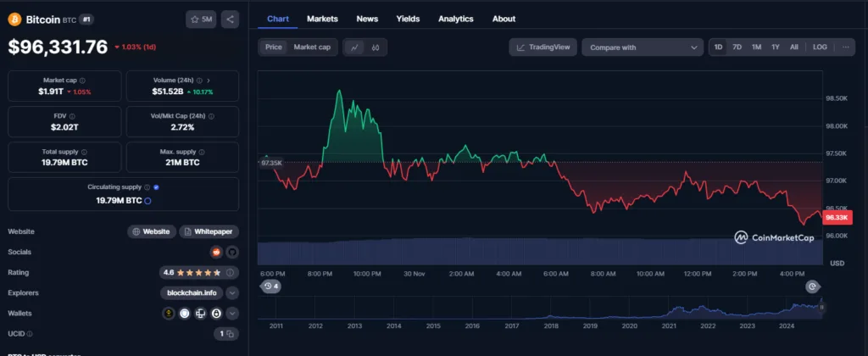
Task: Open the GitHub social link
Action: coord(232,252)
